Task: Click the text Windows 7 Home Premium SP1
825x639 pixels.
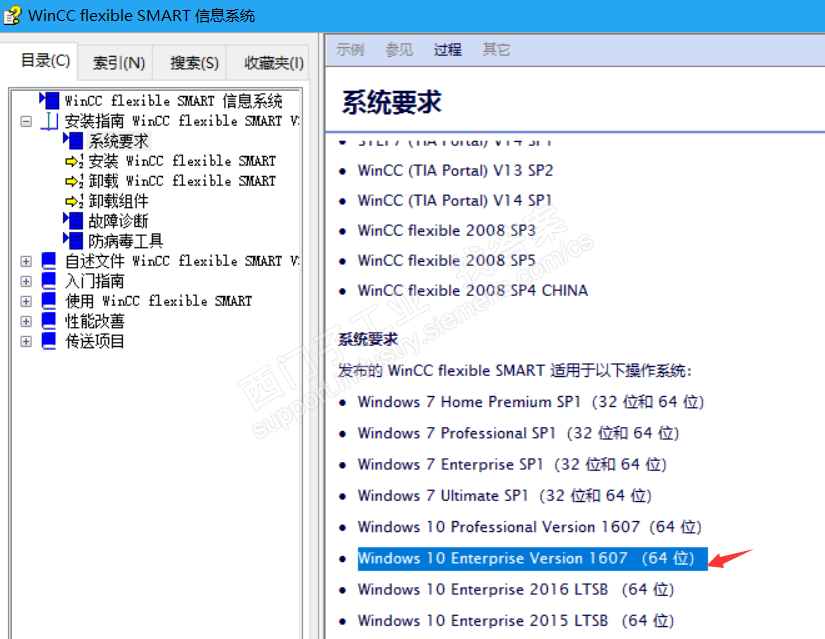Action: point(469,402)
